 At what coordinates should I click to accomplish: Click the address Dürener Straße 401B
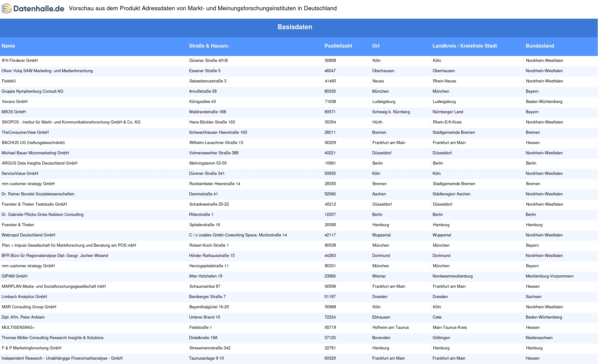tap(209, 61)
